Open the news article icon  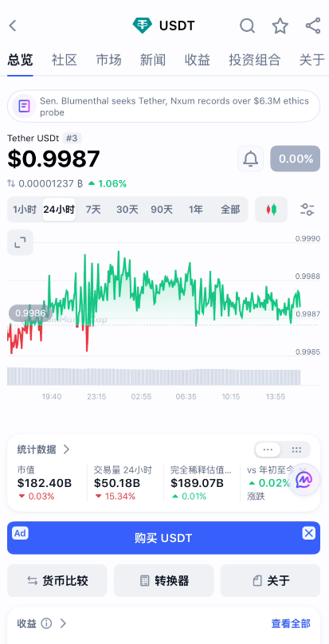(x=24, y=107)
